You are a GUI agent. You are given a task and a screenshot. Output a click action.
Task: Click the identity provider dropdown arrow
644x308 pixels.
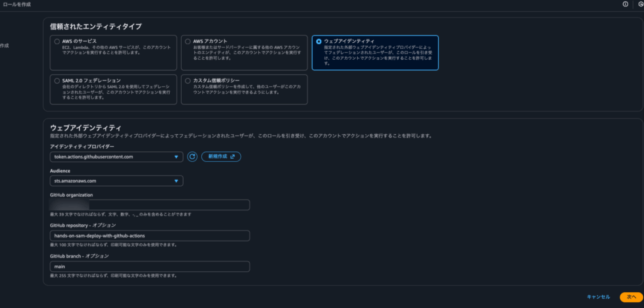coord(177,157)
